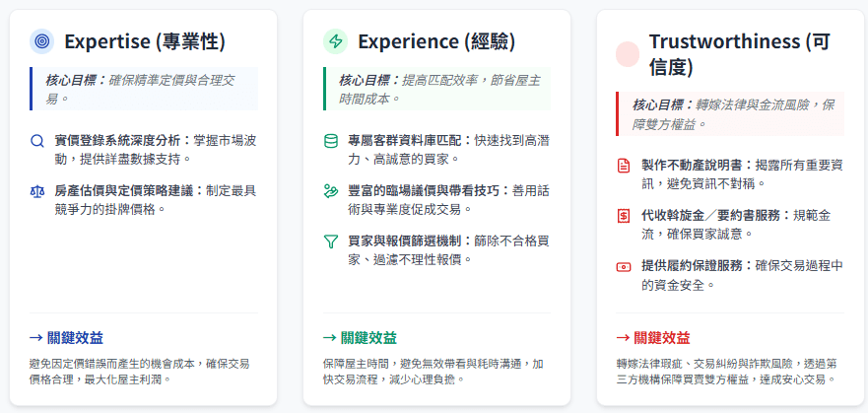Click the funnel filter icon beside 買家與報價篩選機制
Screen dimensions: 868x413
[331, 241]
